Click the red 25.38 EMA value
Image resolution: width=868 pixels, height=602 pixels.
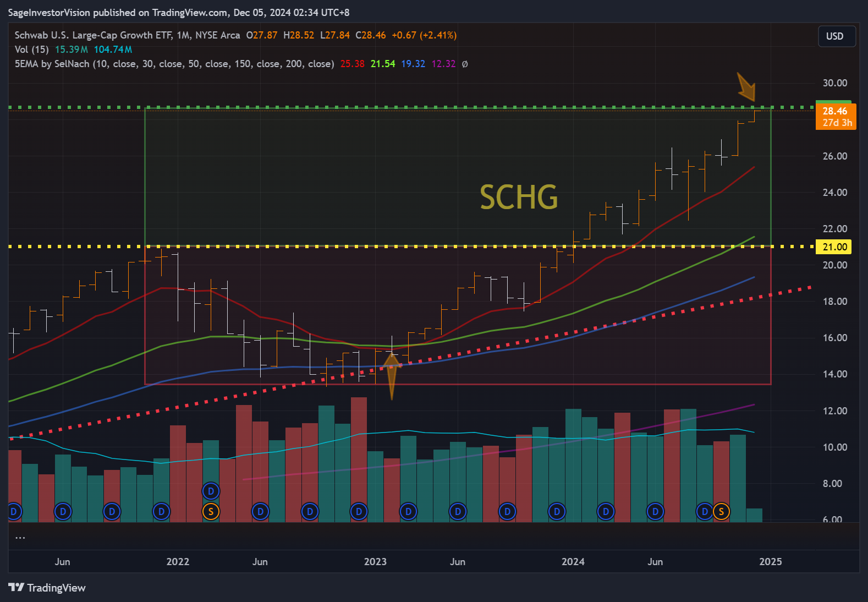352,64
